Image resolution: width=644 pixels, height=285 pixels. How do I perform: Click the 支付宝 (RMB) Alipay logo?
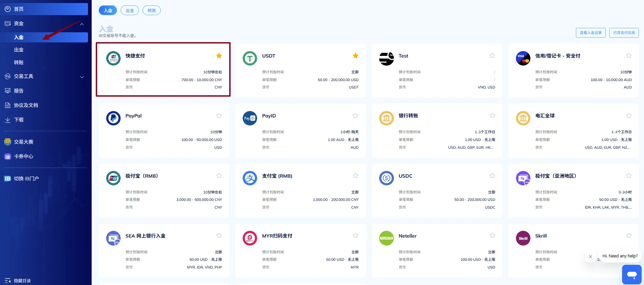tap(250, 178)
